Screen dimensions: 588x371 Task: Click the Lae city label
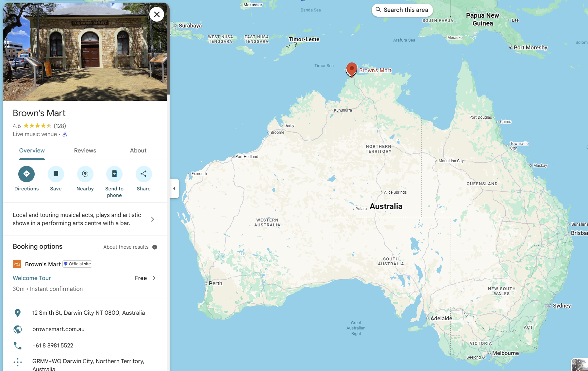pyautogui.click(x=515, y=20)
